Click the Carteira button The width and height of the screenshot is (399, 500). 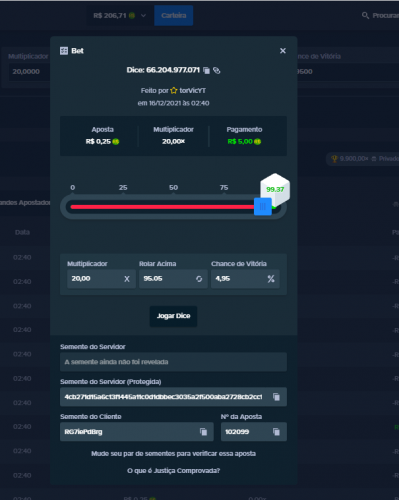pyautogui.click(x=173, y=16)
